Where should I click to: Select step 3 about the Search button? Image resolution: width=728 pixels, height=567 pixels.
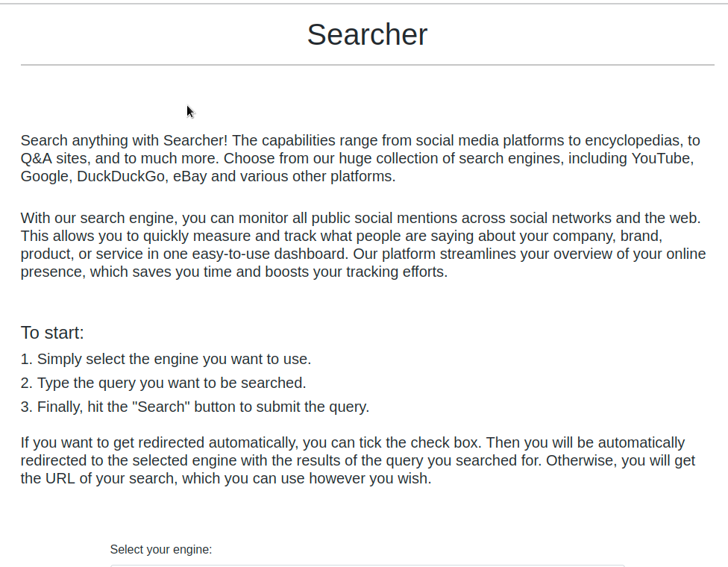pos(195,407)
